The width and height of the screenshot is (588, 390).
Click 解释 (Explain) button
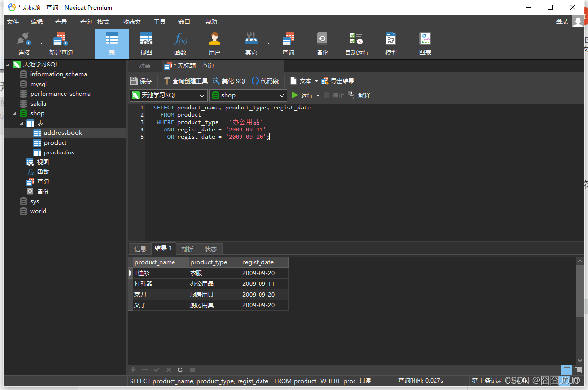coord(359,95)
